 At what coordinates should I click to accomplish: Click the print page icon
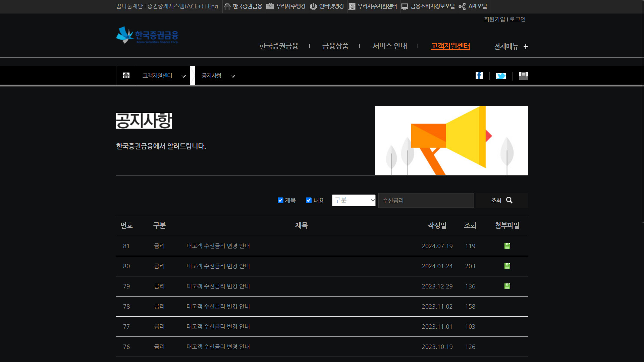pos(523,76)
